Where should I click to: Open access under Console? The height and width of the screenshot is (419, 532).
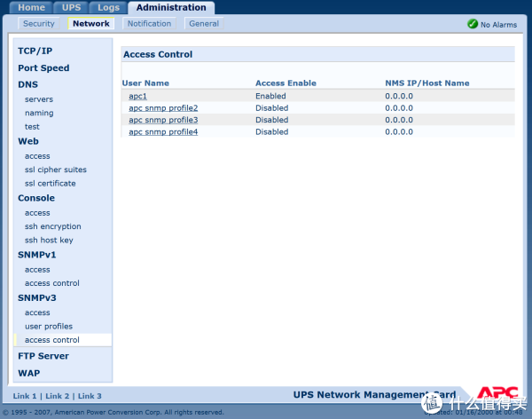click(37, 213)
